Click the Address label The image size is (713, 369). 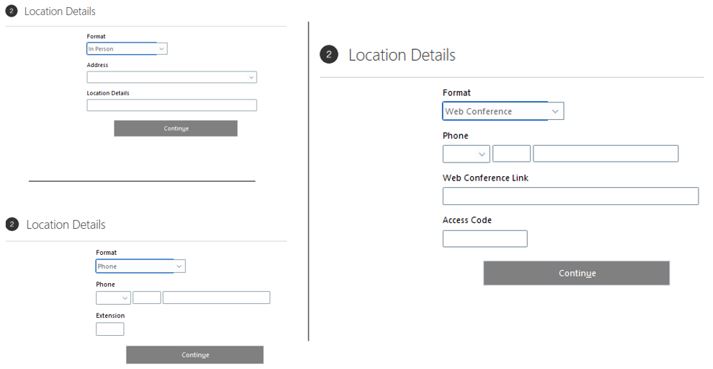(97, 65)
